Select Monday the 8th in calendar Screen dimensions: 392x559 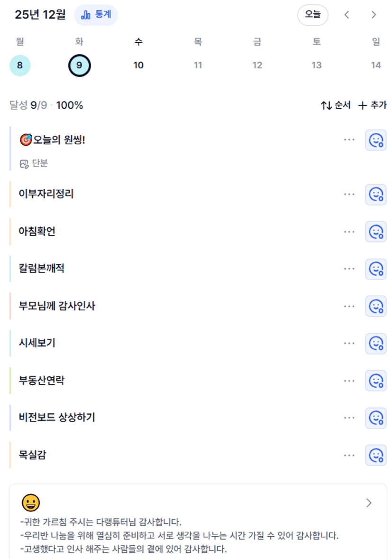tap(20, 65)
